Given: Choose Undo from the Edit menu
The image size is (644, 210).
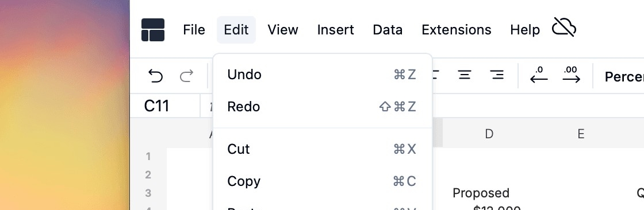Looking at the screenshot, I should tap(323, 75).
